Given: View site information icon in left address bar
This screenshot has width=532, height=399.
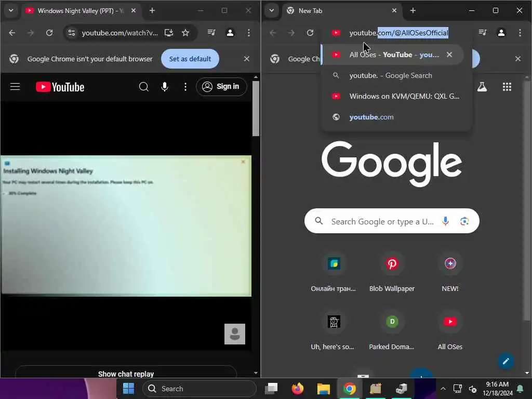Looking at the screenshot, I should [71, 33].
